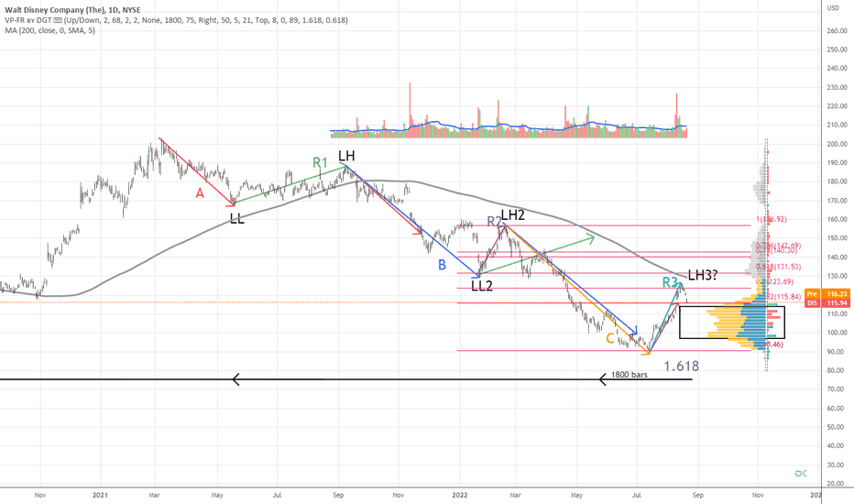This screenshot has width=854, height=504.
Task: Select the 0.618(131.53) Fibonacci label
Action: point(778,267)
